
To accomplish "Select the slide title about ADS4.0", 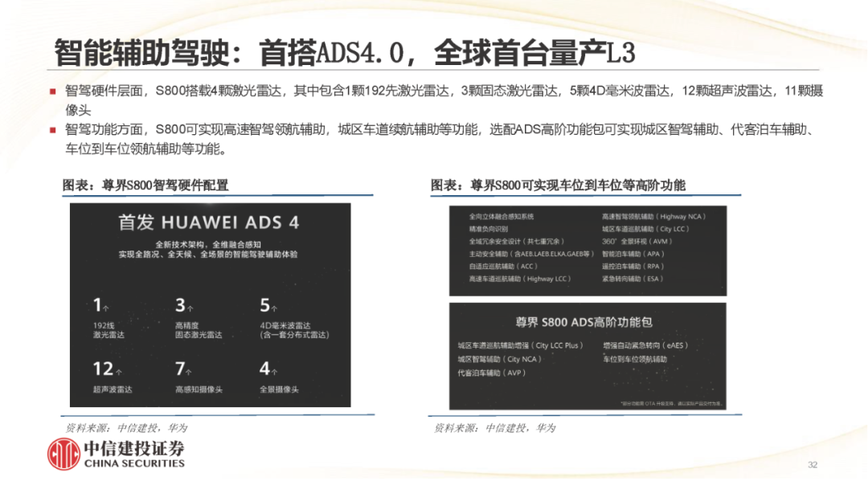I will 344,53.
